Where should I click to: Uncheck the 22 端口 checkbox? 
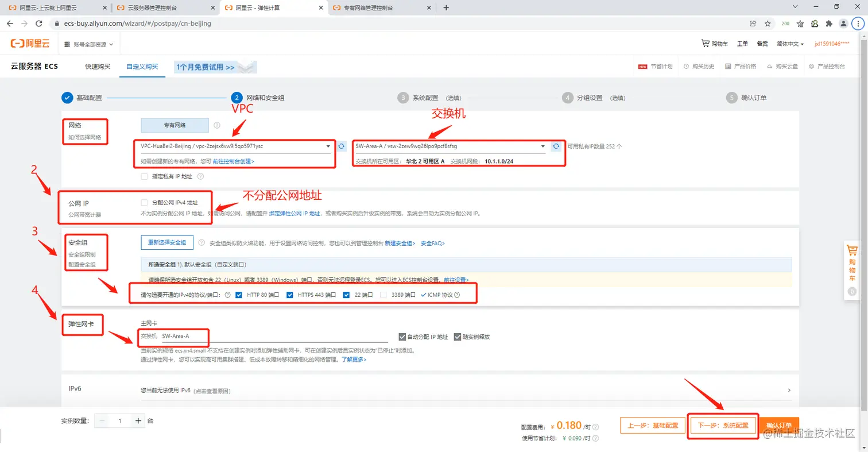pyautogui.click(x=346, y=295)
